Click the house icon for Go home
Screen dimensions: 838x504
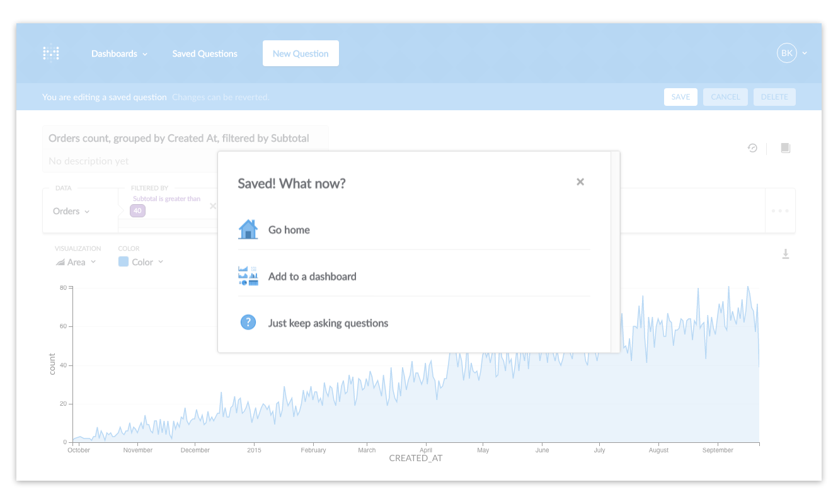[x=248, y=229]
